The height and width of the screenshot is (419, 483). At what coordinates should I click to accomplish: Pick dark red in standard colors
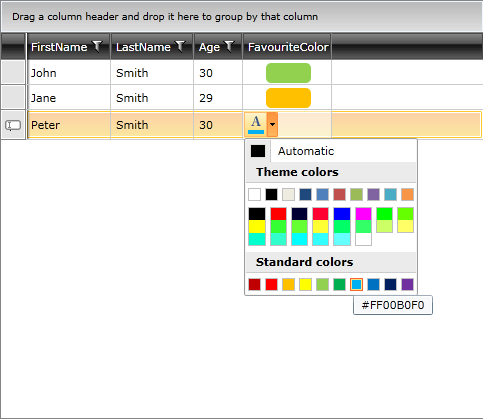coord(254,284)
